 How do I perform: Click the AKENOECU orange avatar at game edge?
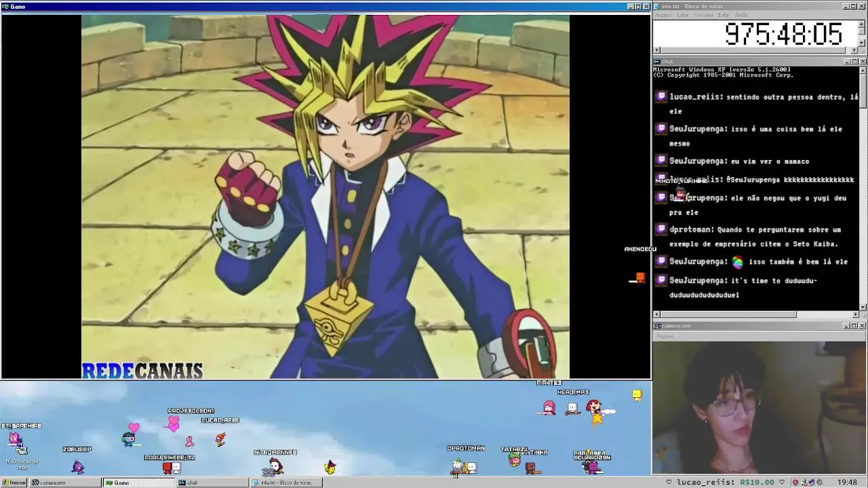tap(639, 278)
